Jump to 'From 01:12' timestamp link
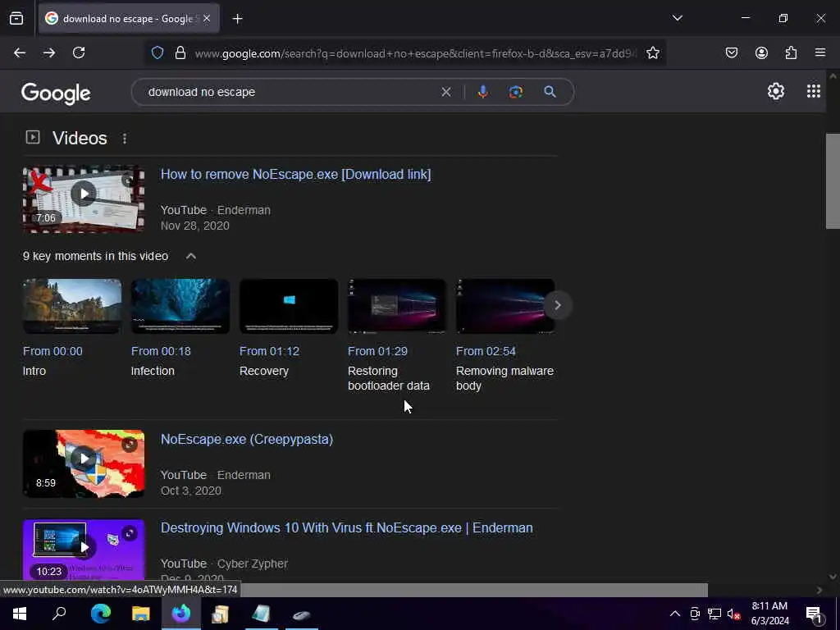Image resolution: width=840 pixels, height=630 pixels. (x=269, y=351)
